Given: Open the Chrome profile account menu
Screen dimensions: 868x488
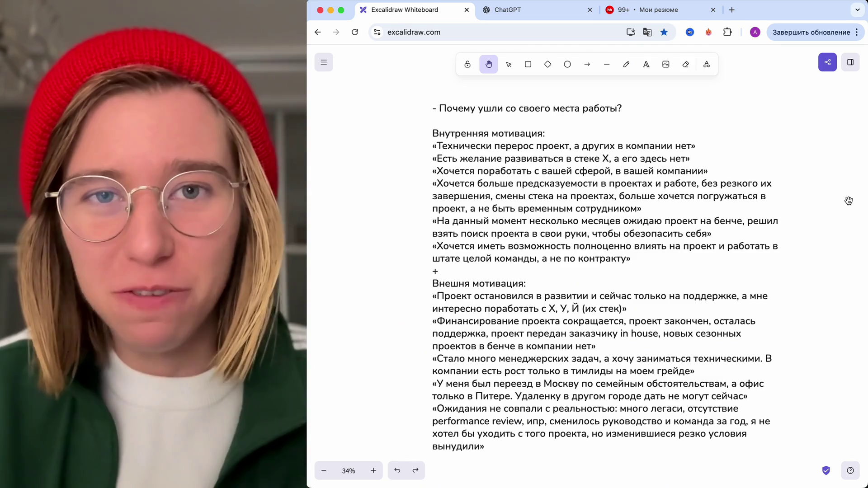Looking at the screenshot, I should click(755, 32).
